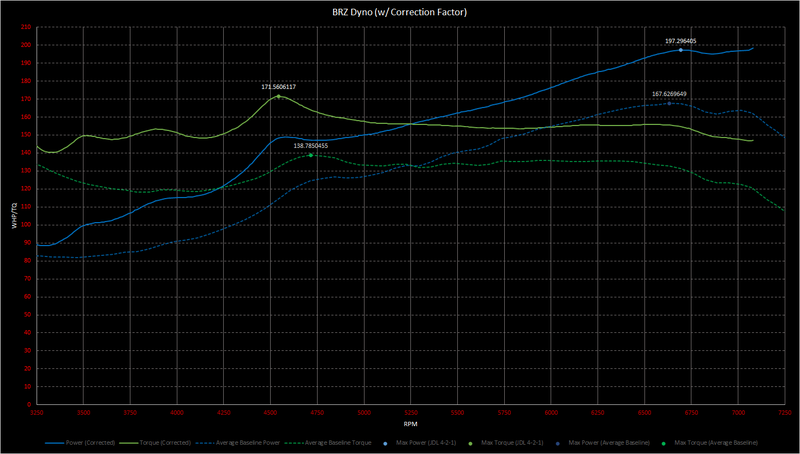This screenshot has width=800, height=454.
Task: Select the WHP/TQ vertical axis title
Action: click(15, 215)
